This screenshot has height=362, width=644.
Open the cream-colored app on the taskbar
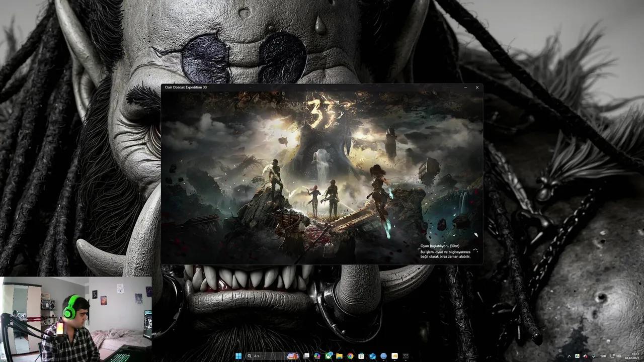pyautogui.click(x=394, y=356)
